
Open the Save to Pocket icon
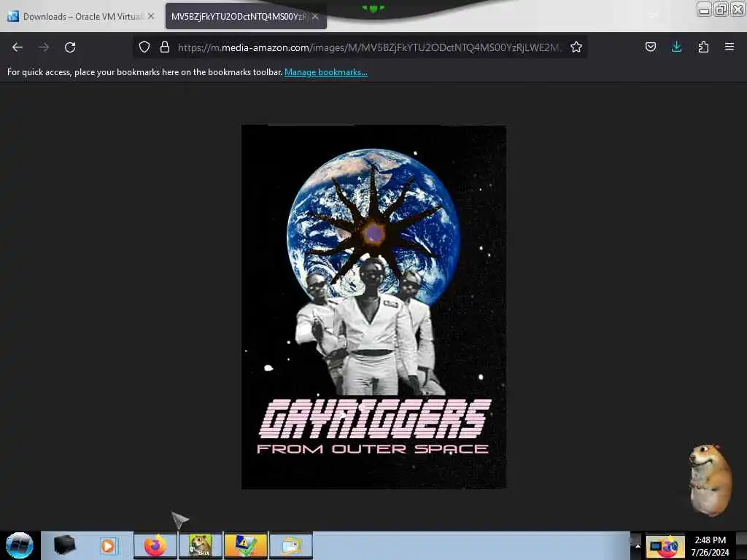[x=650, y=47]
